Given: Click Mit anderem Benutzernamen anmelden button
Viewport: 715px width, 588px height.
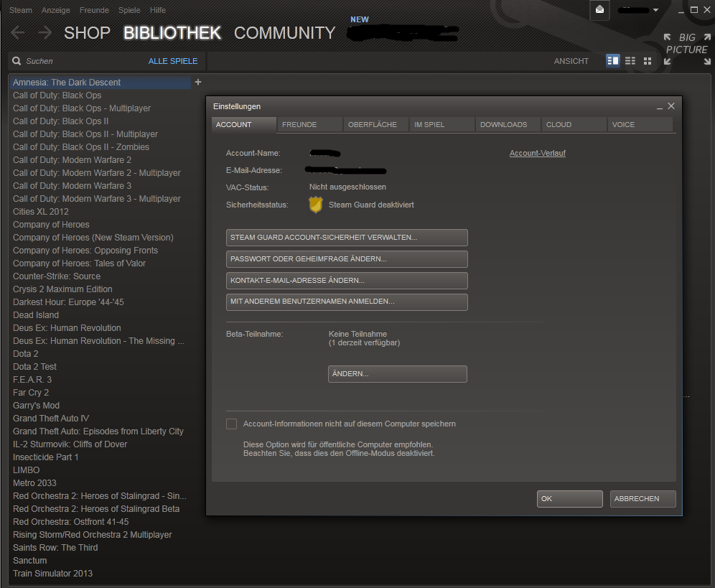Looking at the screenshot, I should [x=347, y=302].
